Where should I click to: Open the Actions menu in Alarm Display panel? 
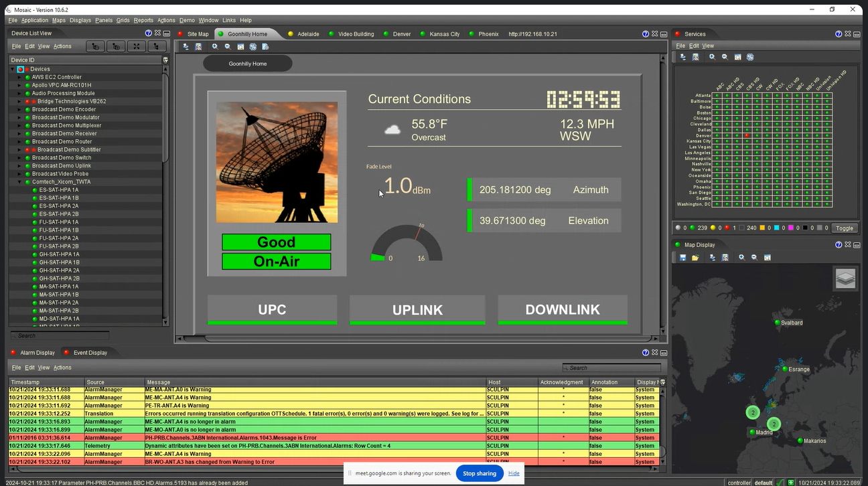pyautogui.click(x=62, y=368)
